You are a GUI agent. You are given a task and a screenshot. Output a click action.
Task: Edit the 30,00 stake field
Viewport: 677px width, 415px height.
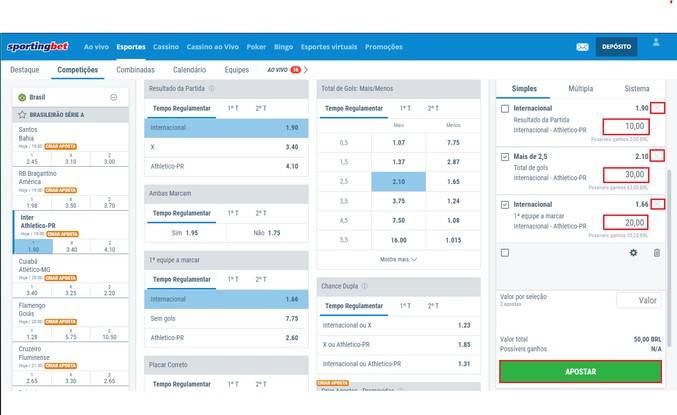tap(626, 175)
